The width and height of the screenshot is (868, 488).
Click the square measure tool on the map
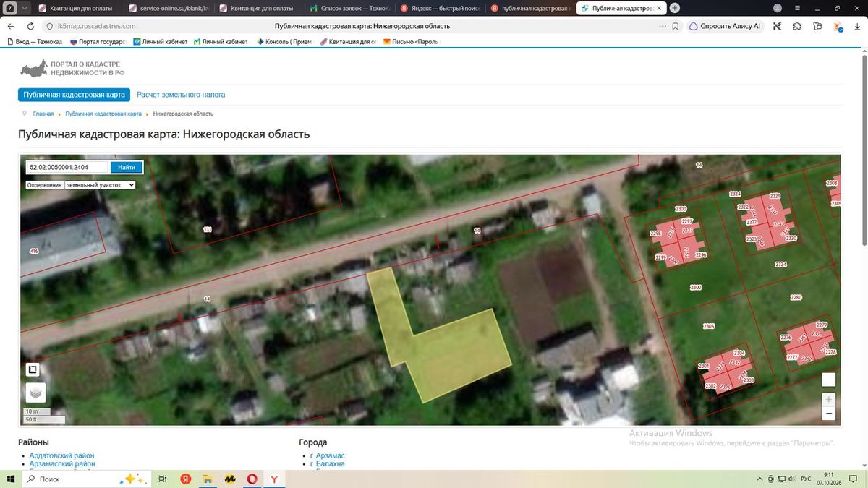[x=33, y=369]
